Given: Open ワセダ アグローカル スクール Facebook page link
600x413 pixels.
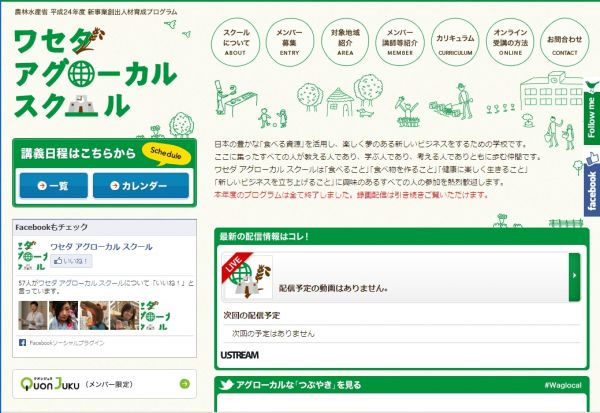Looking at the screenshot, I should pos(101,247).
